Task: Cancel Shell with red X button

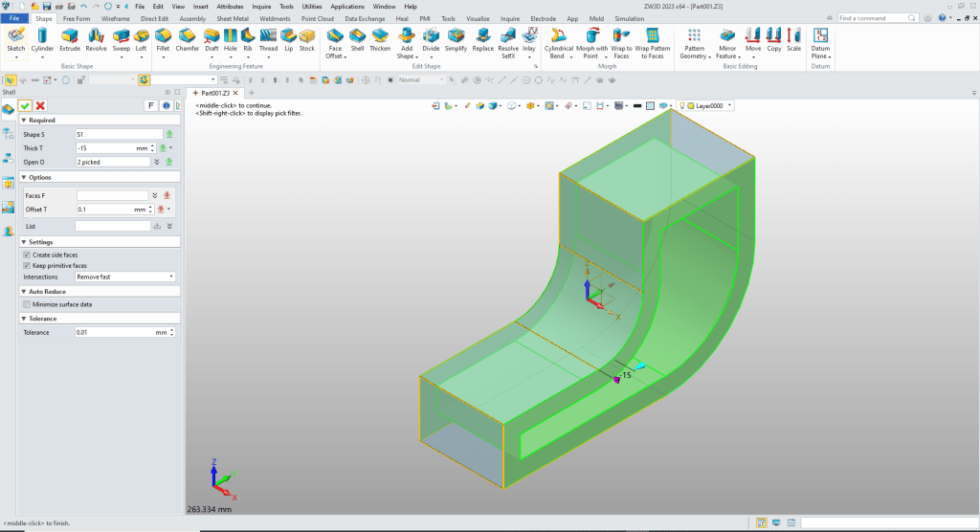Action: [x=40, y=105]
